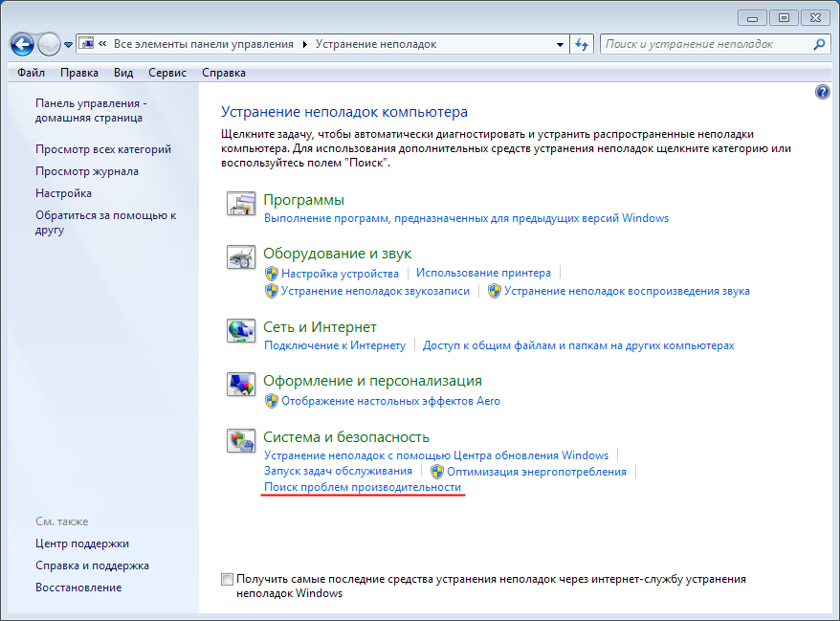840x621 pixels.
Task: Open the Сервис menu
Action: (167, 73)
